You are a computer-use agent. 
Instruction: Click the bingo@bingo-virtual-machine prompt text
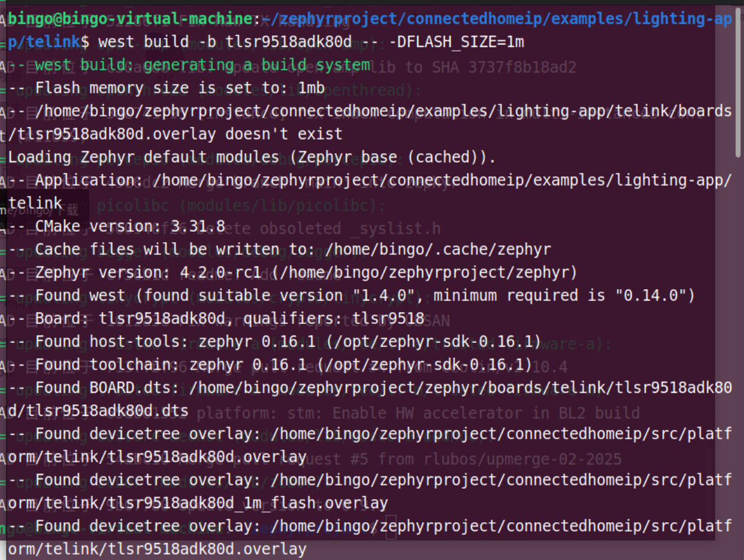(131, 19)
